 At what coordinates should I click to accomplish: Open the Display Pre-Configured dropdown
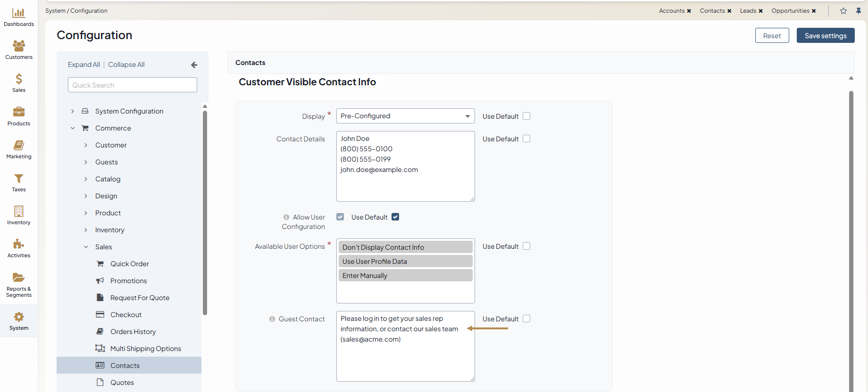click(x=405, y=116)
